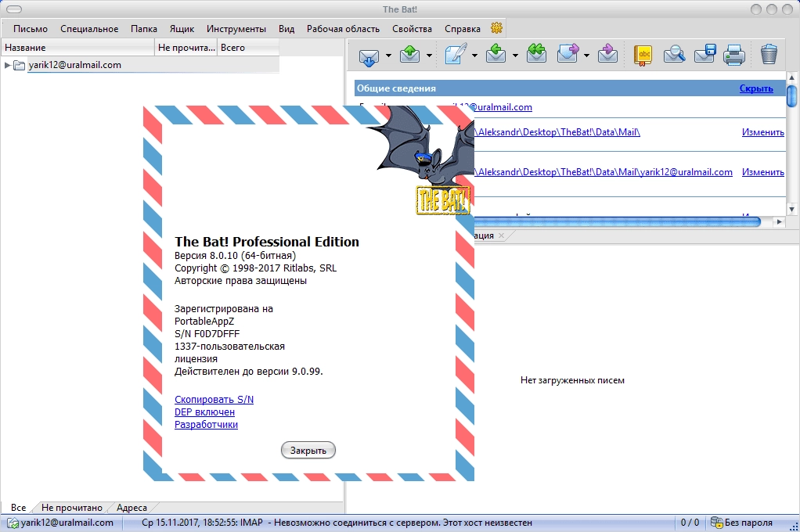Select yarik12@uralmail.com in folder tree
Screen dimensions: 800x532
[74, 65]
